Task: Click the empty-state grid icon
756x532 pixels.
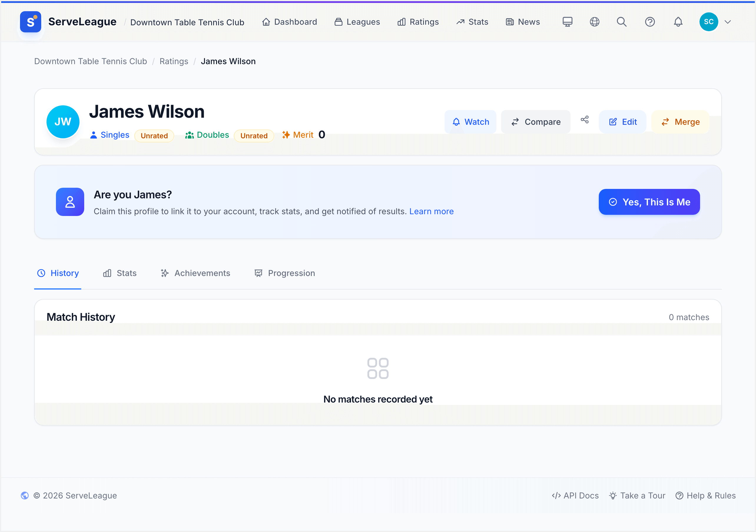Action: point(378,368)
